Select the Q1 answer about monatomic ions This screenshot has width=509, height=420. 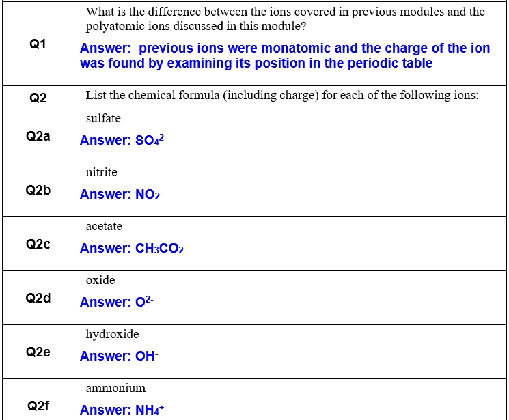tap(284, 56)
